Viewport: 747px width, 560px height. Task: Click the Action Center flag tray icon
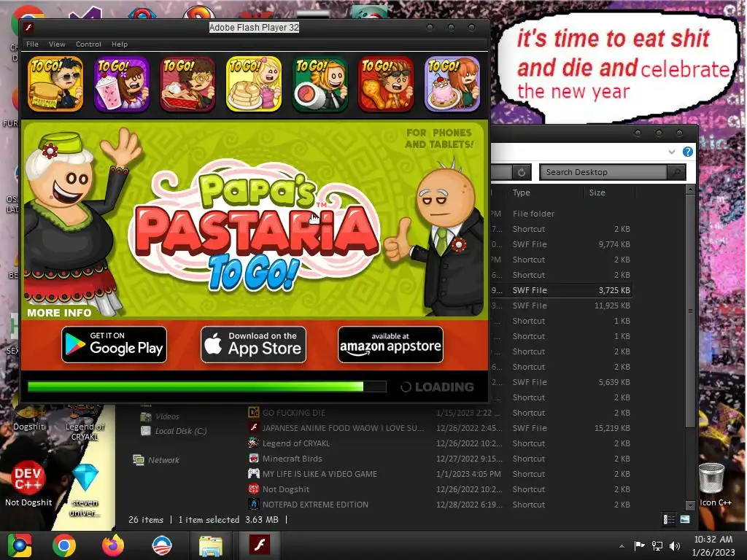[x=639, y=545]
